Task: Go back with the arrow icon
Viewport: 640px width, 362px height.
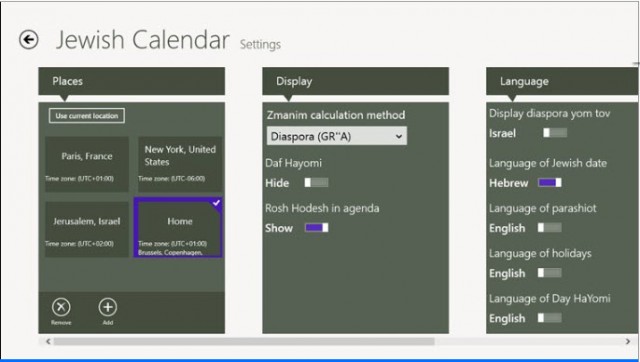Action: [x=29, y=40]
